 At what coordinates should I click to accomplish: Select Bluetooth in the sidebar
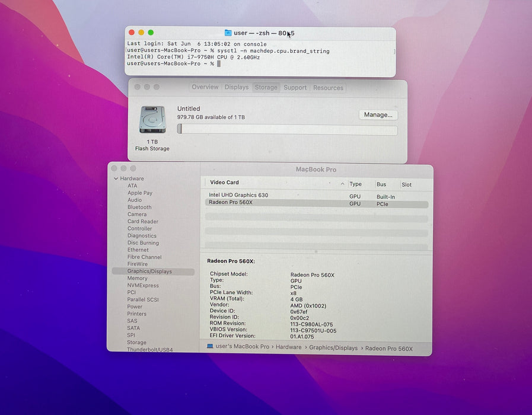(x=139, y=207)
